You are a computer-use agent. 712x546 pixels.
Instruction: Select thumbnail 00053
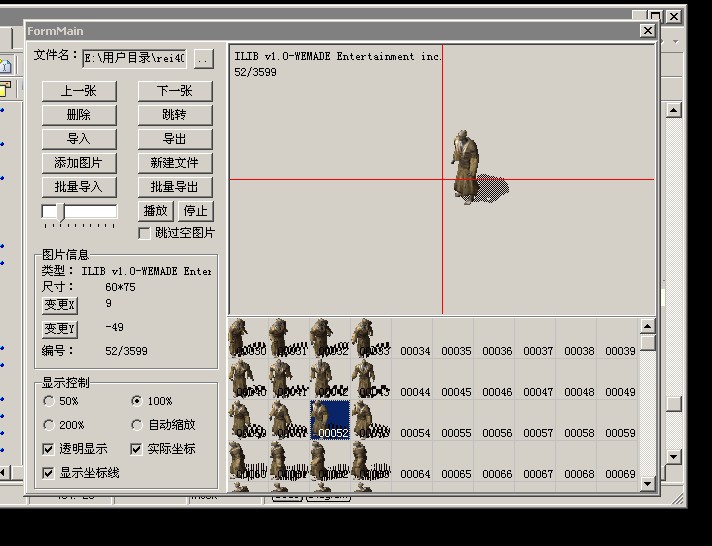[371, 420]
